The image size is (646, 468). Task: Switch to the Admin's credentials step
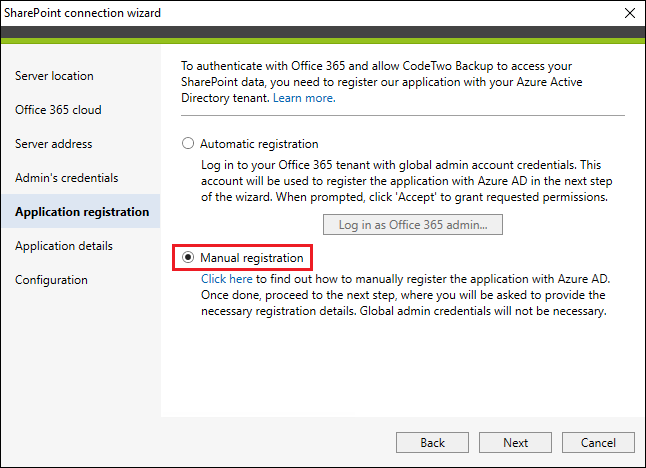[67, 178]
